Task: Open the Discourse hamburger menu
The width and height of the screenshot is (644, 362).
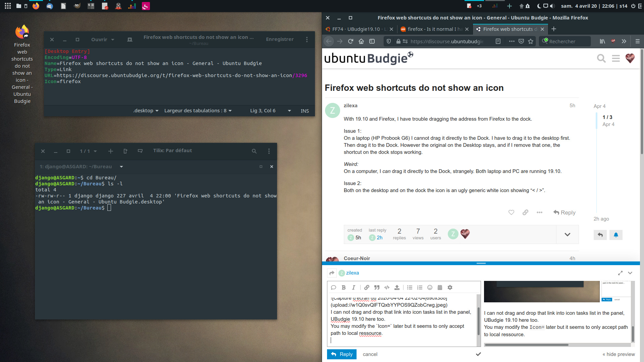Action: click(616, 59)
